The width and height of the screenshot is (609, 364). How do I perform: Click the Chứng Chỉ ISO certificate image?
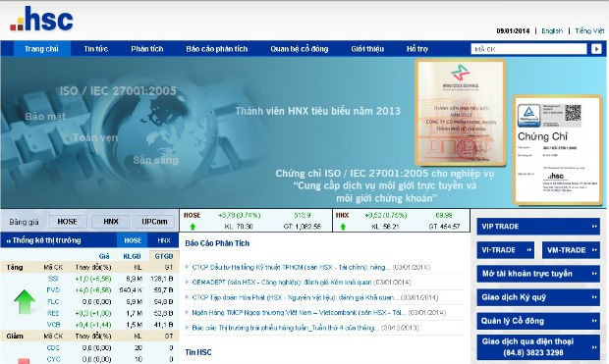[558, 150]
